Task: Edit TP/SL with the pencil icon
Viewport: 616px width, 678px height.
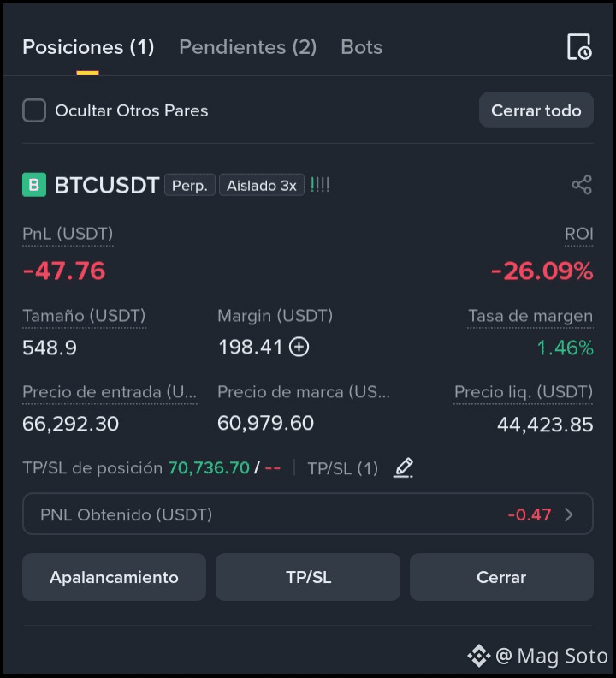Action: (403, 468)
